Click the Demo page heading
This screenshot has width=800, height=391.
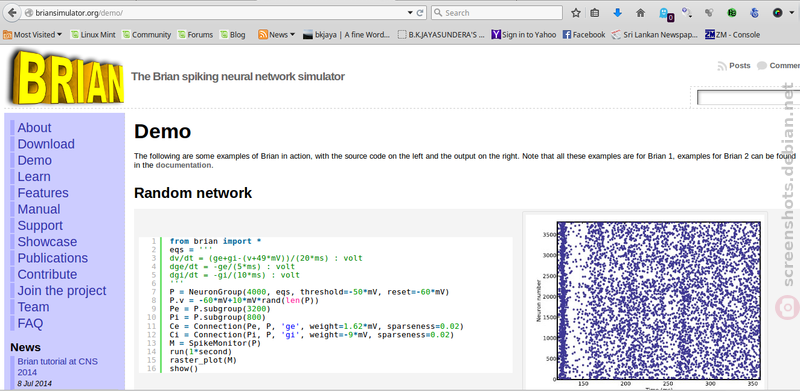coord(162,132)
